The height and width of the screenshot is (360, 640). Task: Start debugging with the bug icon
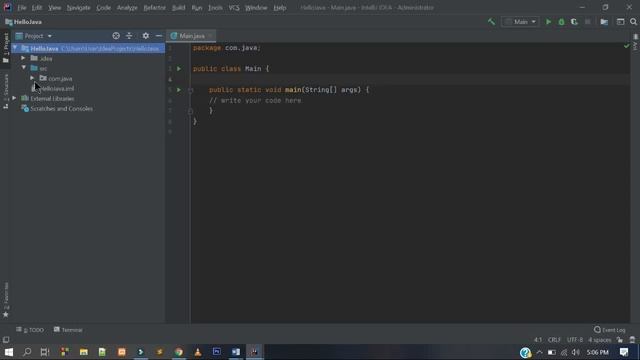[561, 22]
